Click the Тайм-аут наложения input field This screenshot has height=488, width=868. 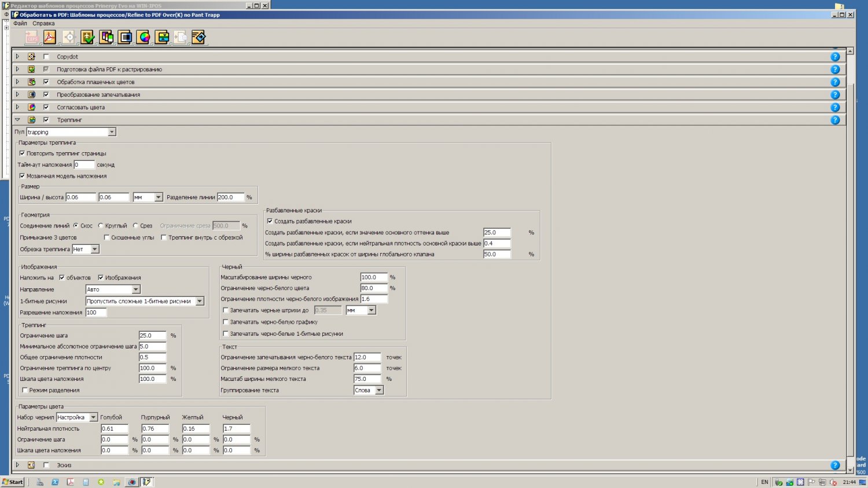[84, 165]
